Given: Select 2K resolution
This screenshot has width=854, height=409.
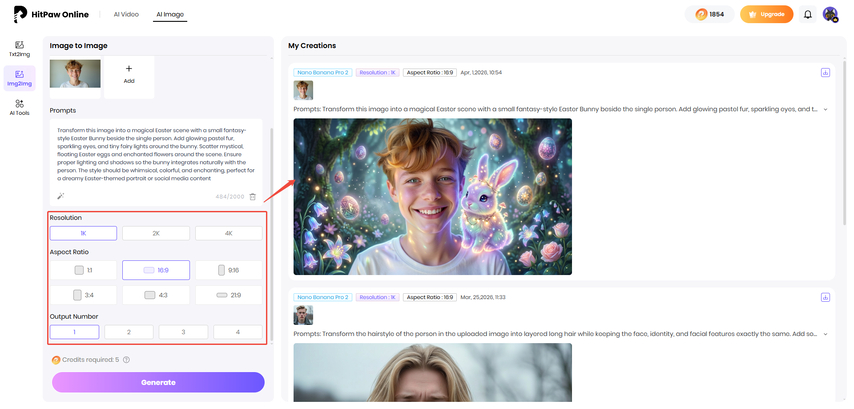Looking at the screenshot, I should tap(156, 233).
